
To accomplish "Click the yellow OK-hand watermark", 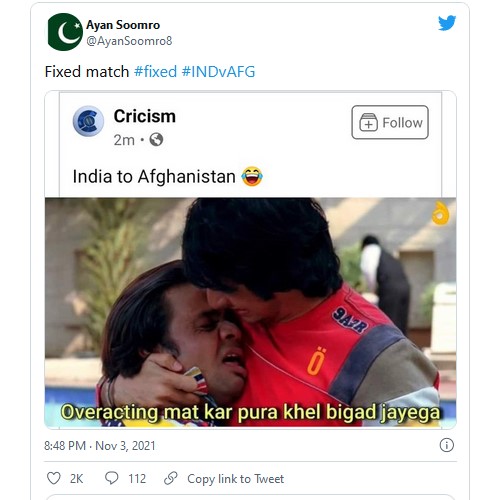I will 441,213.
